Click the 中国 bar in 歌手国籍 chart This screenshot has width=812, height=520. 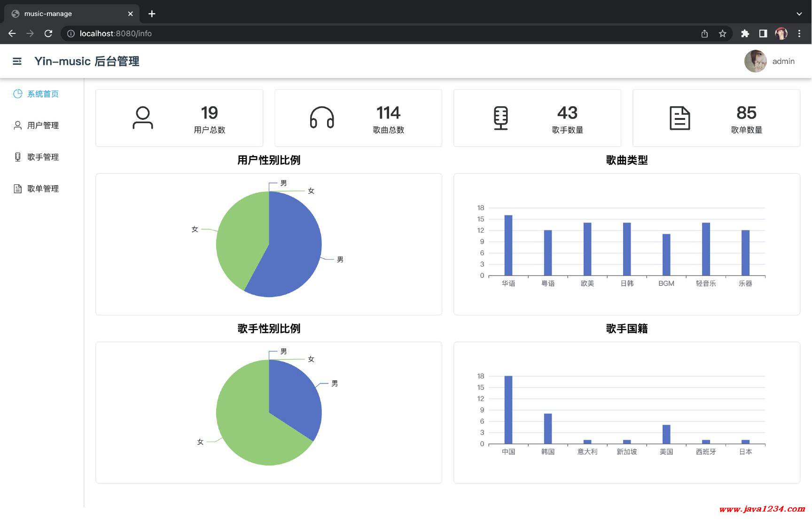[508, 410]
